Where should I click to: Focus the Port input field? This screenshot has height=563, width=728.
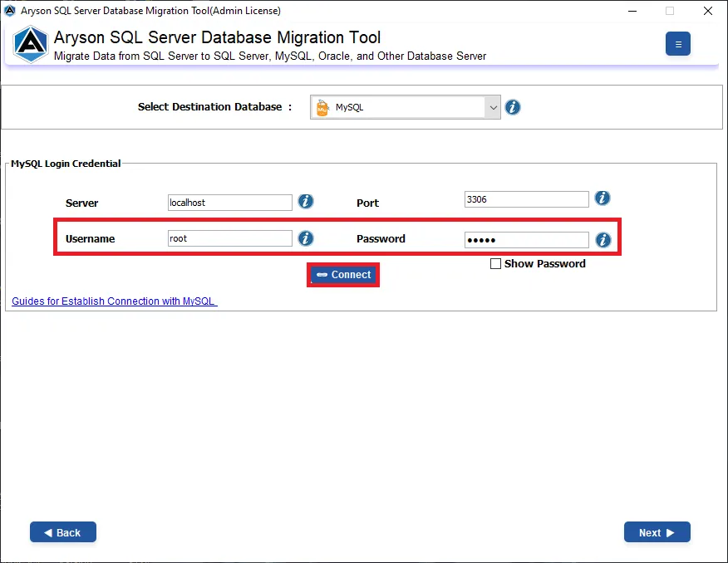[x=527, y=199]
